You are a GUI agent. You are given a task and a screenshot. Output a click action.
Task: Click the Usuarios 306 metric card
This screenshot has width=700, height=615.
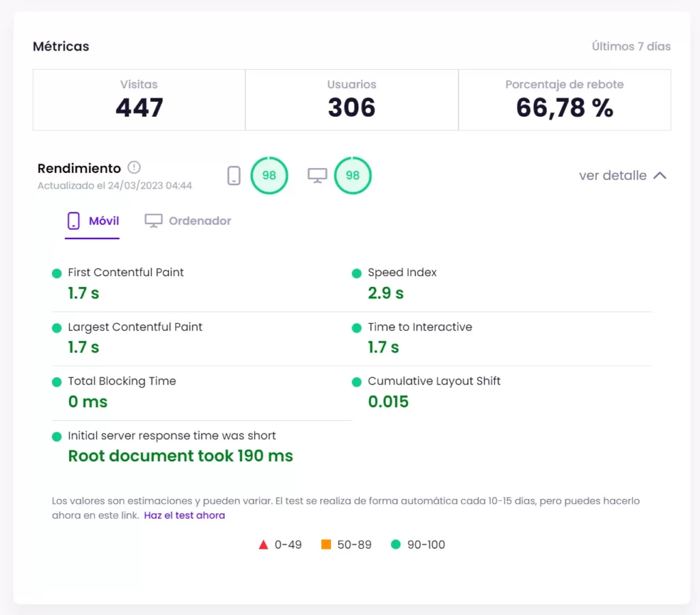coord(351,100)
